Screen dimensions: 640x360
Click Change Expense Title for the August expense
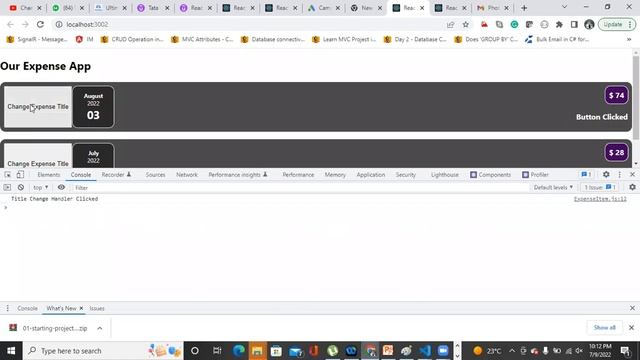[x=38, y=107]
